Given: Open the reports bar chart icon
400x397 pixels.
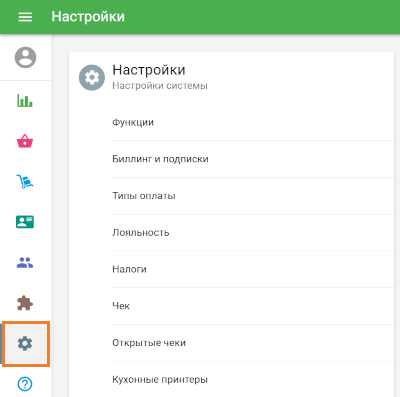Looking at the screenshot, I should point(25,100).
